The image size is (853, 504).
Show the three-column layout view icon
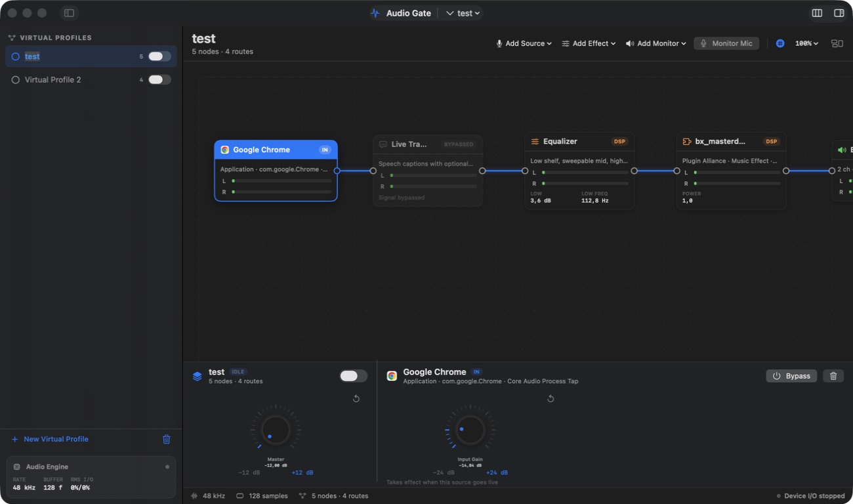(x=817, y=13)
